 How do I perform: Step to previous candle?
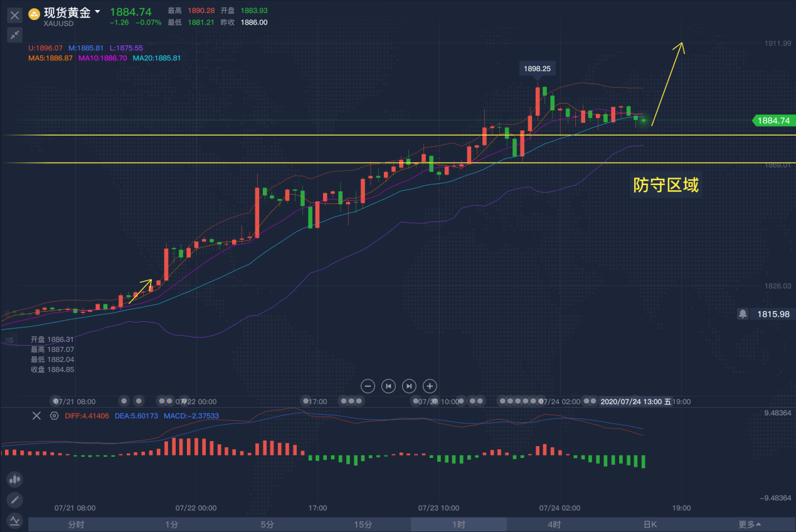388,386
